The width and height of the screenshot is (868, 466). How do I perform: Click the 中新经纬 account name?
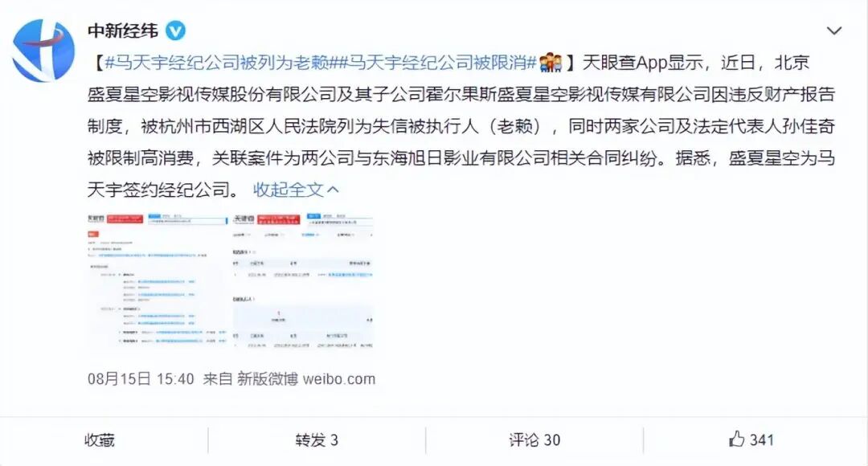click(123, 31)
